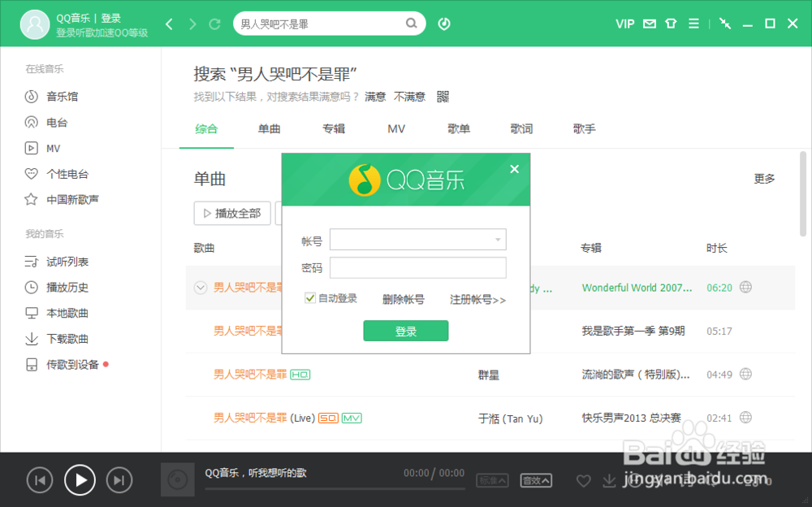Switch to the 综合 tab
The width and height of the screenshot is (812, 507).
click(x=206, y=129)
